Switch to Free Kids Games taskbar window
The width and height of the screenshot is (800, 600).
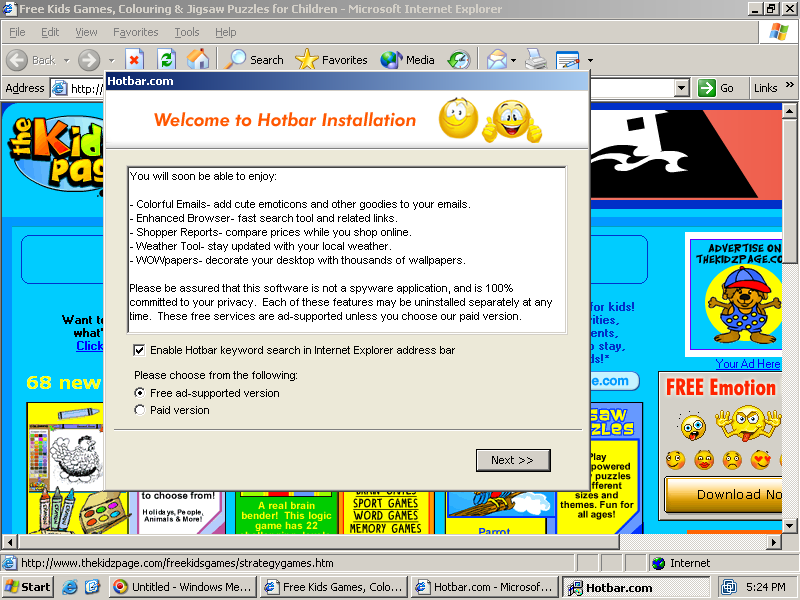pyautogui.click(x=334, y=587)
